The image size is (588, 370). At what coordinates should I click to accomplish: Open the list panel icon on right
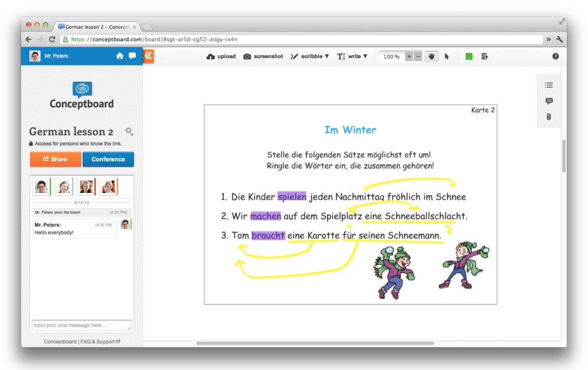pos(548,85)
